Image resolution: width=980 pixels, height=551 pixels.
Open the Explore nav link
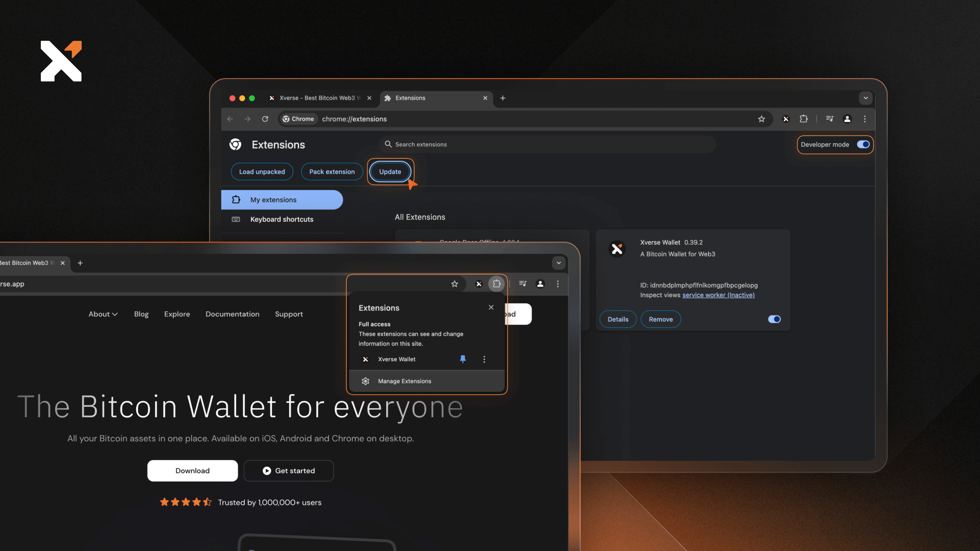pos(177,314)
